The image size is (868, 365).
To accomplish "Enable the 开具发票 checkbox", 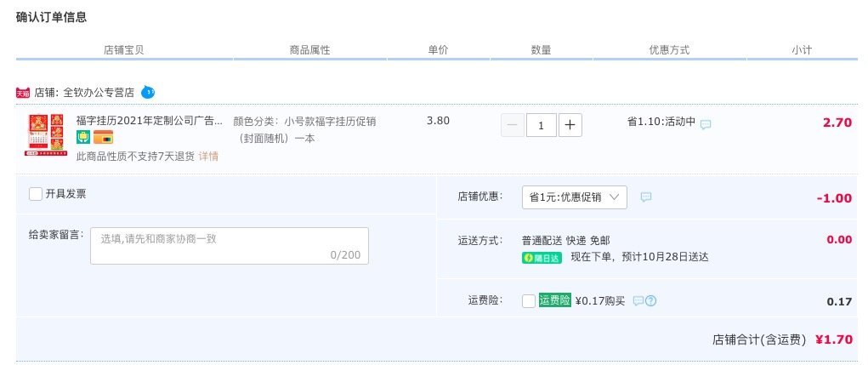I will (x=36, y=194).
